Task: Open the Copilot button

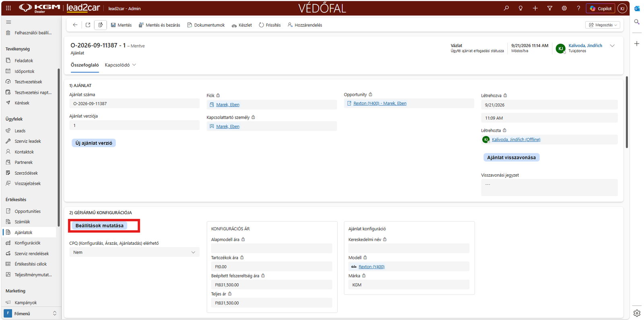Action: (601, 8)
